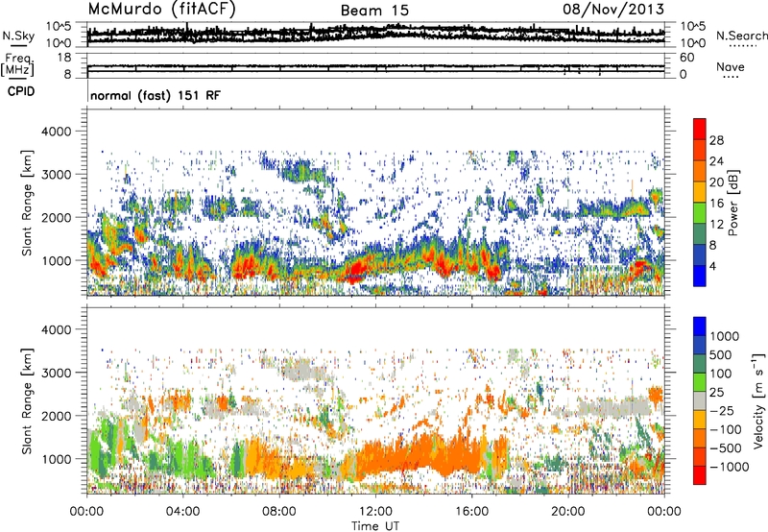Image resolution: width=768 pixels, height=532 pixels.
Task: Click the '-25' tick on Velocity colorbar
Action: 722,411
